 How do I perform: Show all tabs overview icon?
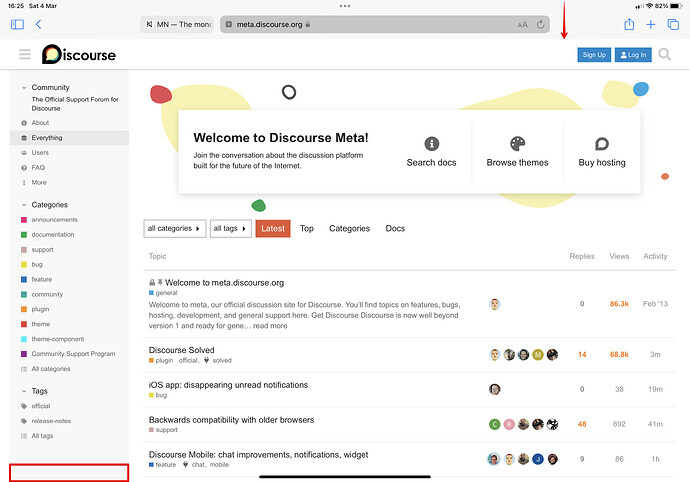click(673, 24)
